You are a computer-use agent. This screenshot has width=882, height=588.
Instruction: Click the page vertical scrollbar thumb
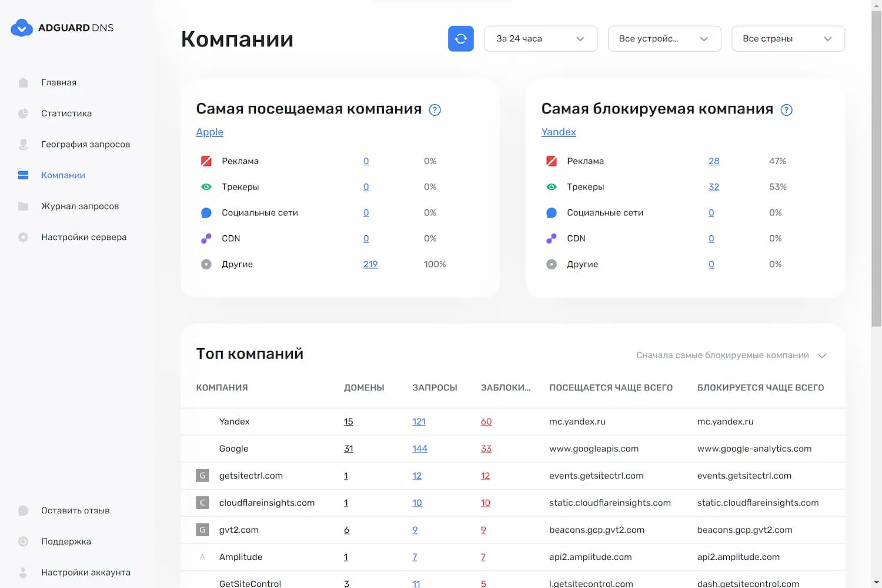coord(876,168)
